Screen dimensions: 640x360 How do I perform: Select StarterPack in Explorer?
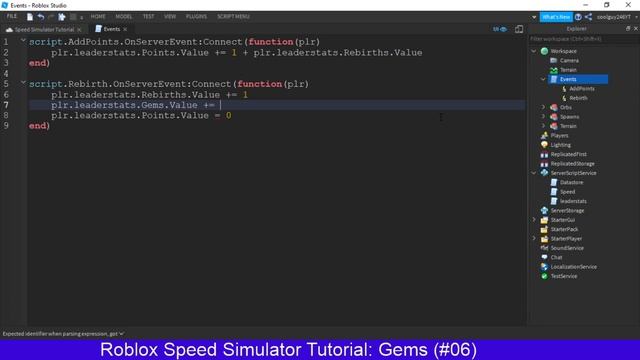[564, 229]
